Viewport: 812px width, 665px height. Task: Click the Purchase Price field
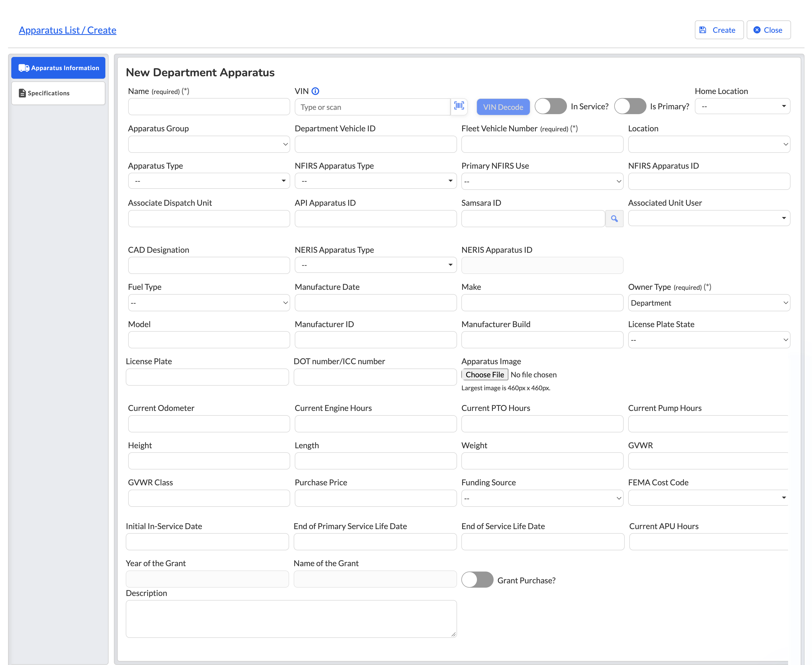(x=375, y=498)
